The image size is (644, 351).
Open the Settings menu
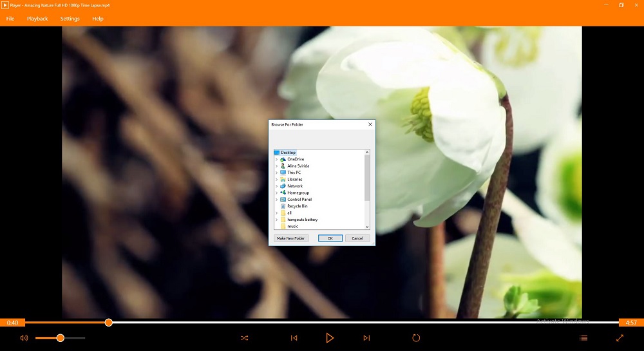(70, 19)
